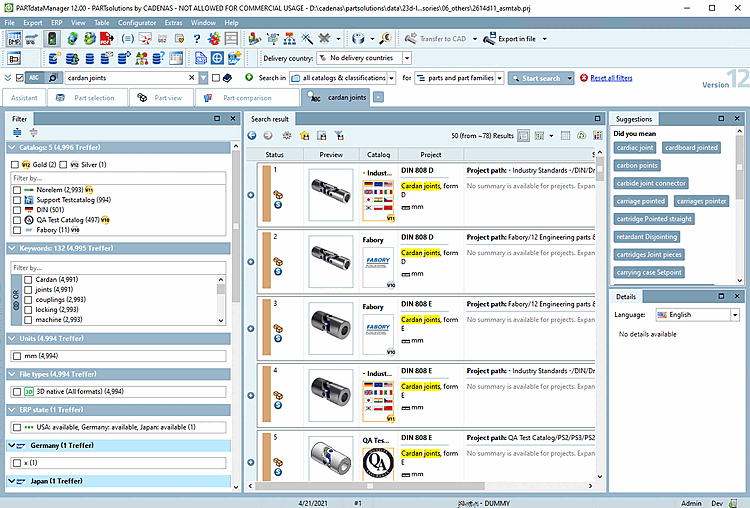Click the database with key icon
The width and height of the screenshot is (750, 508).
point(55,58)
